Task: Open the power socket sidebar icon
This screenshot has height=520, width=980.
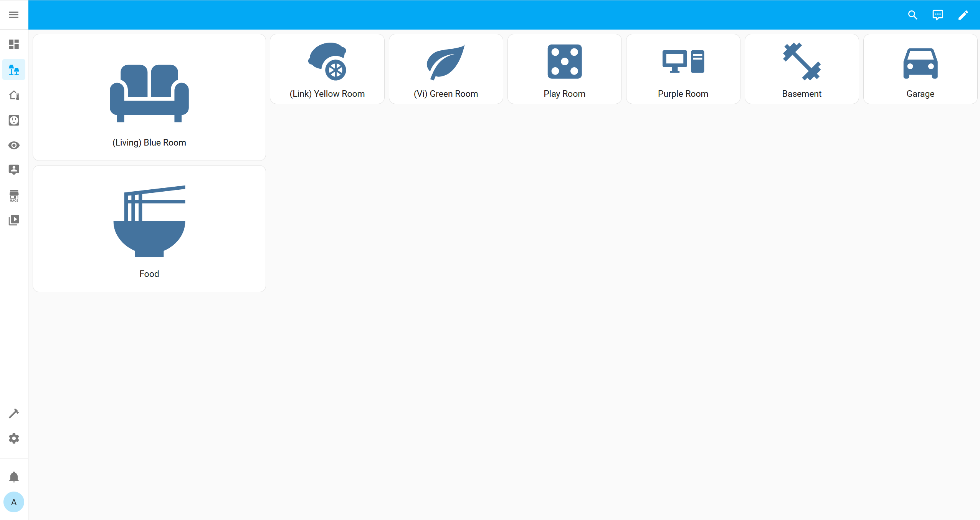Action: tap(14, 120)
